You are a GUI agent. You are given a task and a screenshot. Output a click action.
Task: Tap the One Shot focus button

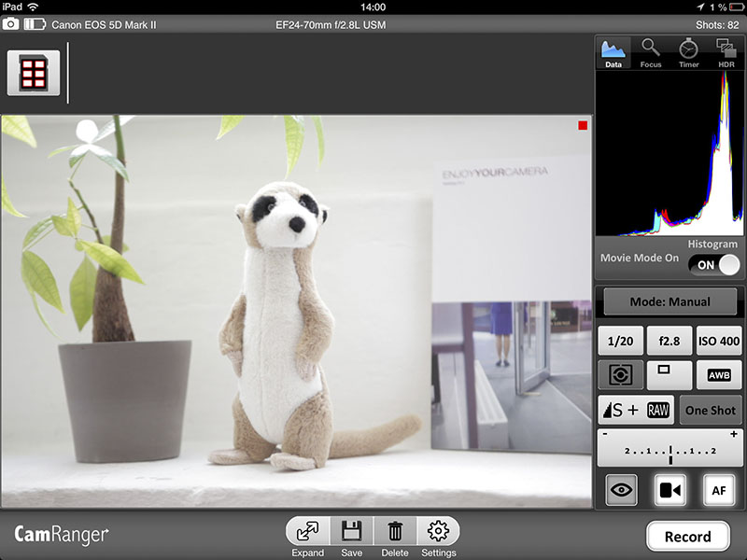point(711,411)
